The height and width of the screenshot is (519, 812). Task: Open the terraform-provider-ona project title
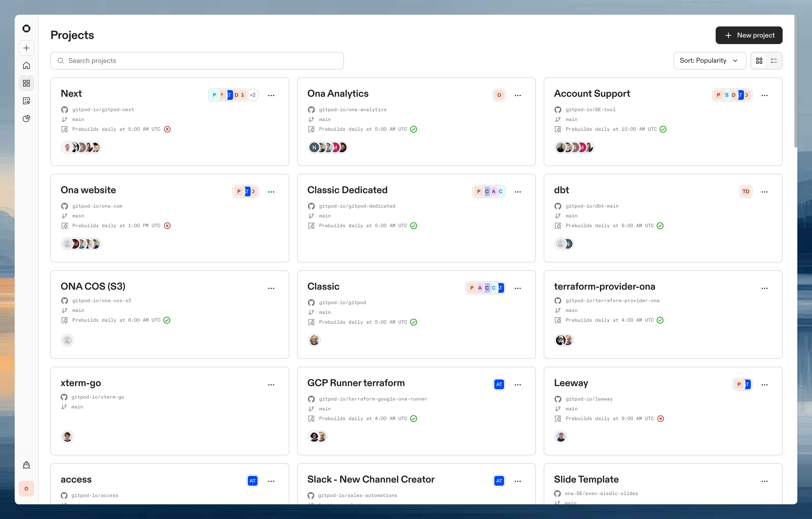[604, 286]
